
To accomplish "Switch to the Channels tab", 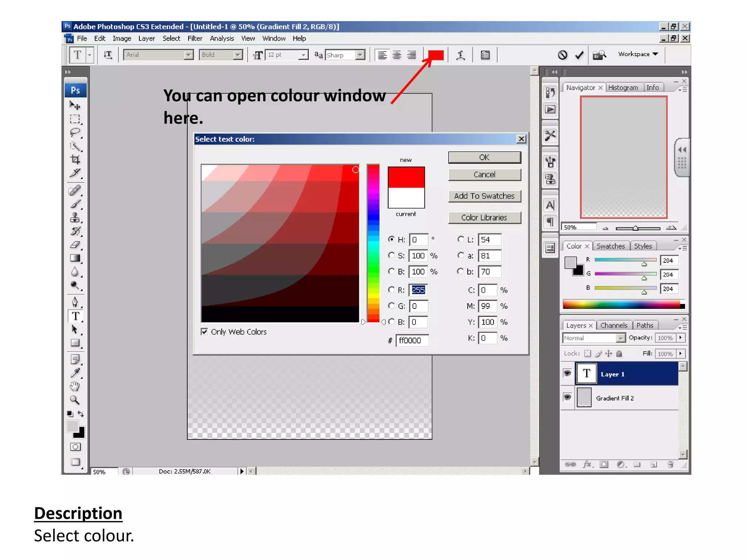I will pyautogui.click(x=614, y=325).
